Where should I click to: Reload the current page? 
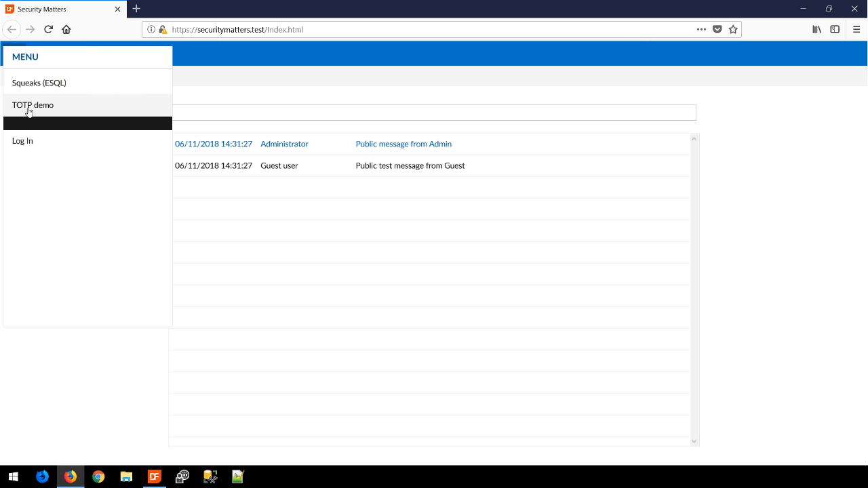[x=48, y=29]
